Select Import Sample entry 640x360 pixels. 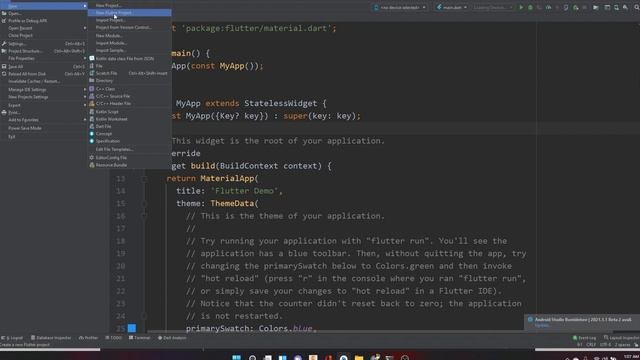tap(129, 50)
